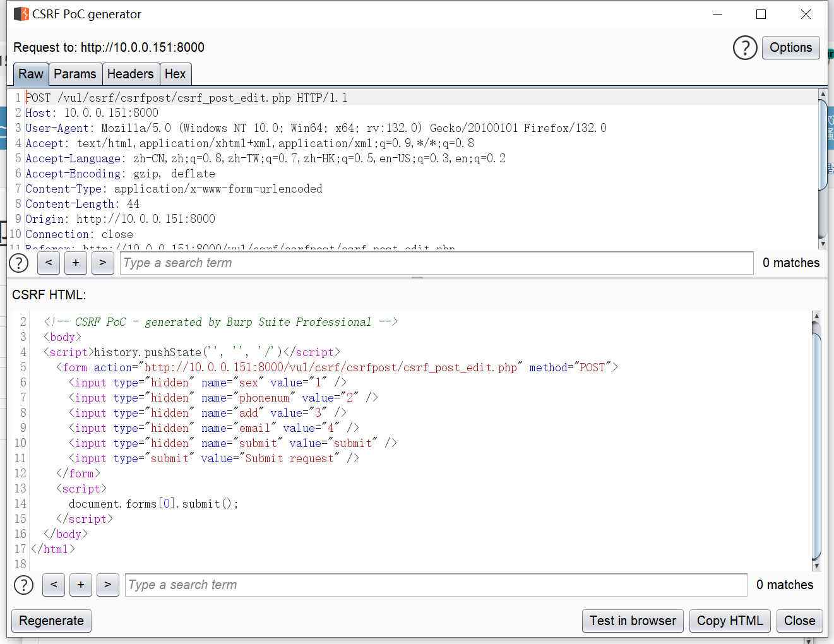Click the Content-Type header line

(x=174, y=189)
